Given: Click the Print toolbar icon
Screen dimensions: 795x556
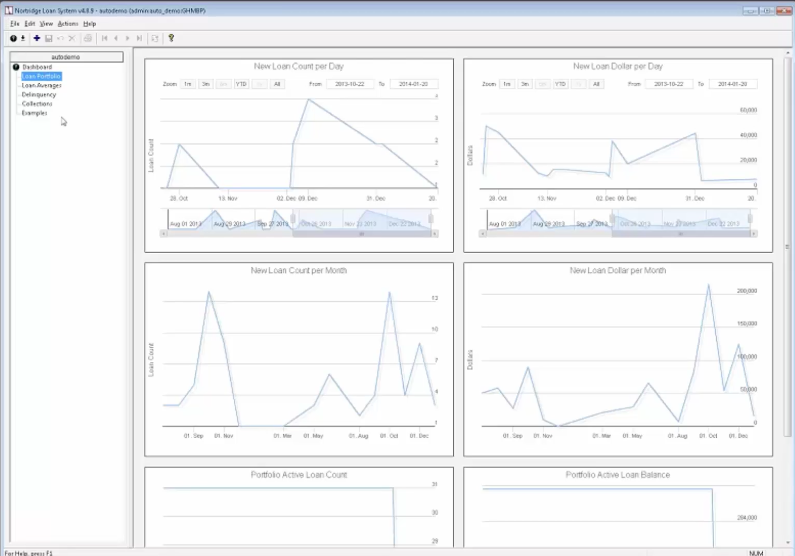Looking at the screenshot, I should point(88,38).
